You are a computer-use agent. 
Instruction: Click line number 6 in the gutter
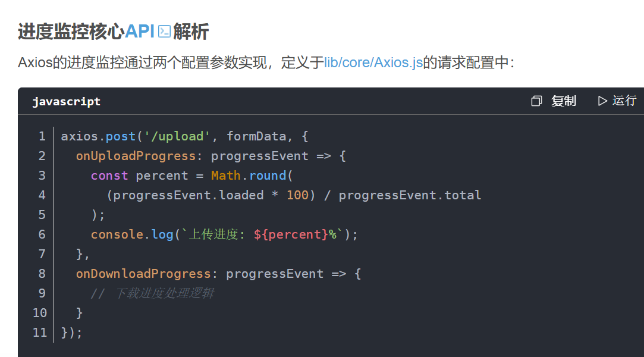coord(42,234)
